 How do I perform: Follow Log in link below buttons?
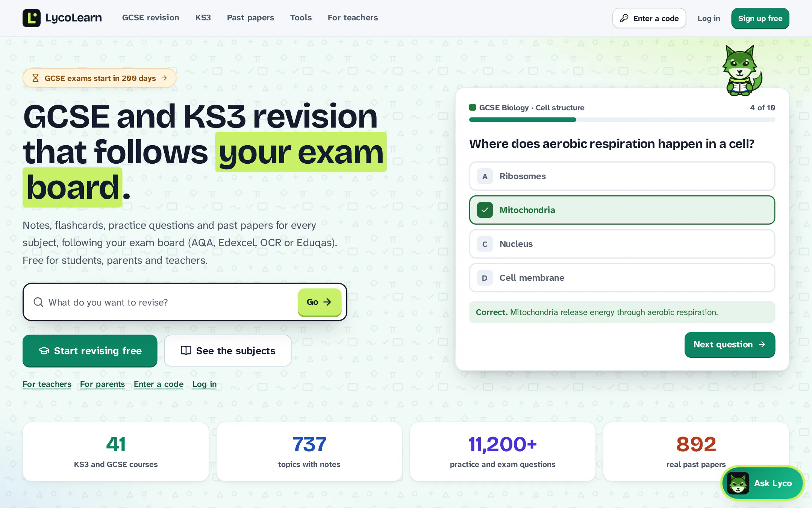point(205,384)
